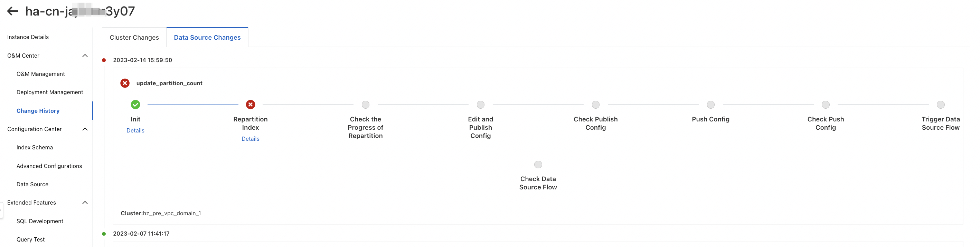The height and width of the screenshot is (247, 980).
Task: Click the red 2023-02-14 timeline dot
Action: [104, 60]
